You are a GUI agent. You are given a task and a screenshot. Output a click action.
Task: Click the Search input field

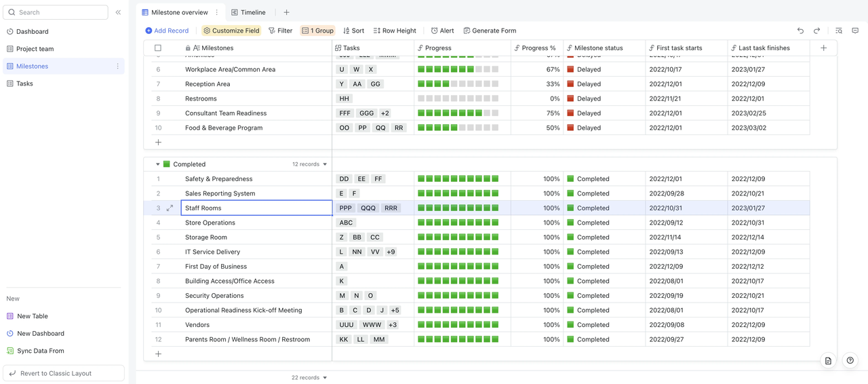(x=56, y=12)
